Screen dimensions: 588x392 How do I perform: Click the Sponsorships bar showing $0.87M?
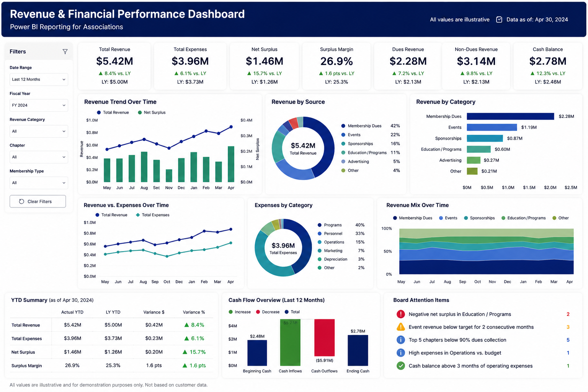point(485,138)
